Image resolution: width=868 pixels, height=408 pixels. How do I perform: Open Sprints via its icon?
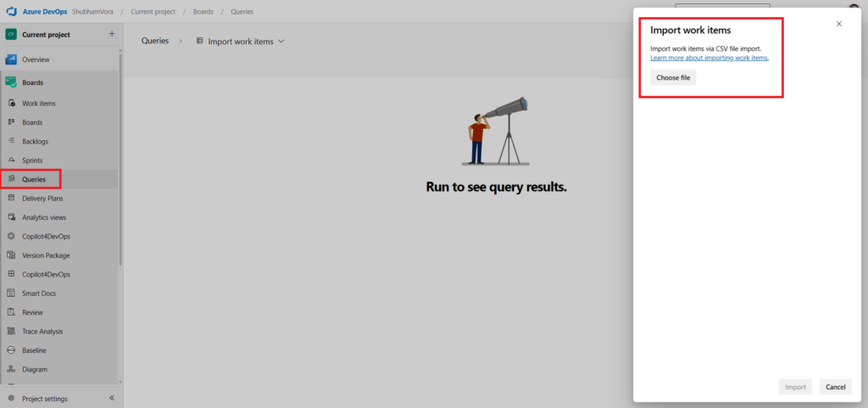click(x=11, y=160)
